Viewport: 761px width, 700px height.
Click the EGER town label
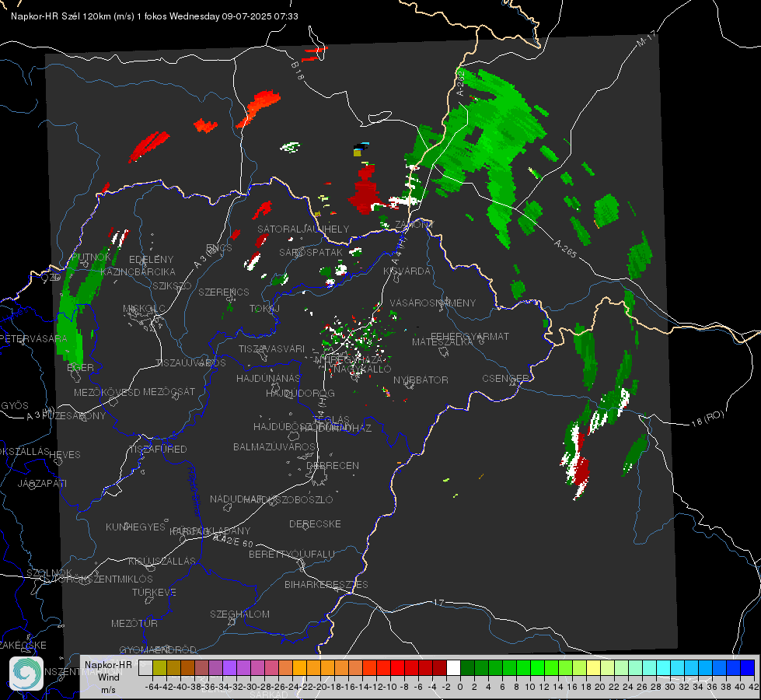click(x=81, y=367)
